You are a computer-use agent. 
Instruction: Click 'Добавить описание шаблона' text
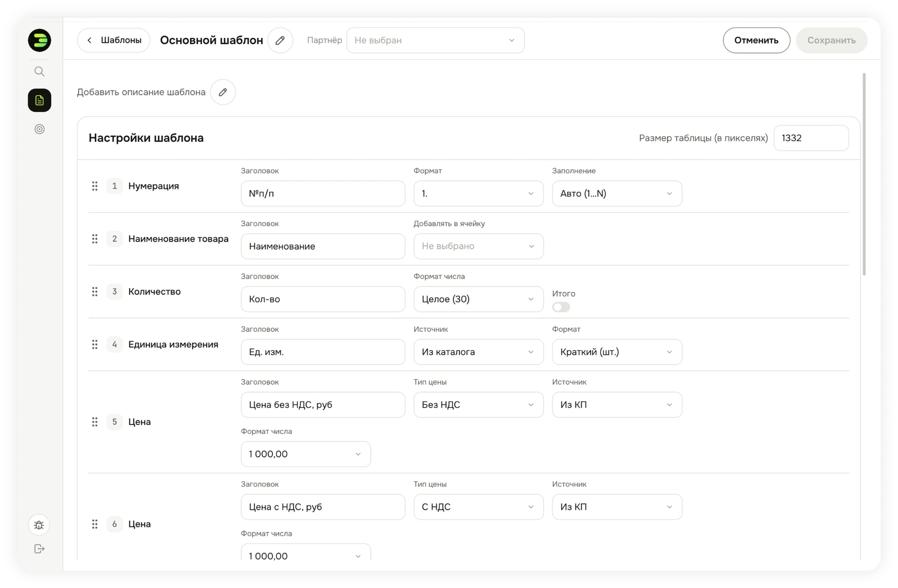click(x=141, y=92)
